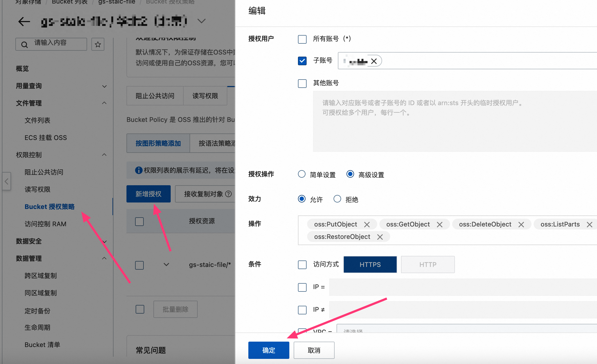The width and height of the screenshot is (597, 364).
Task: Click the IP ≠ input field
Action: (463, 310)
